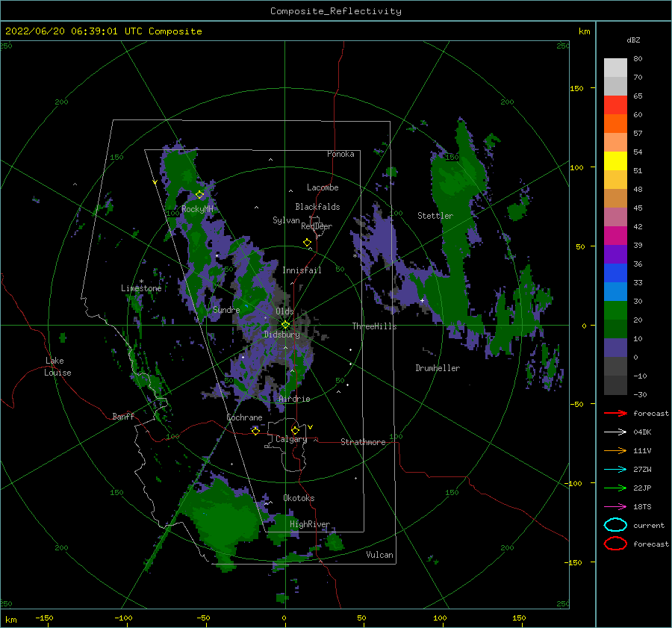Click the yellow radar-site marker above Didsbury
Screen dimensions: 672x628
pos(285,325)
